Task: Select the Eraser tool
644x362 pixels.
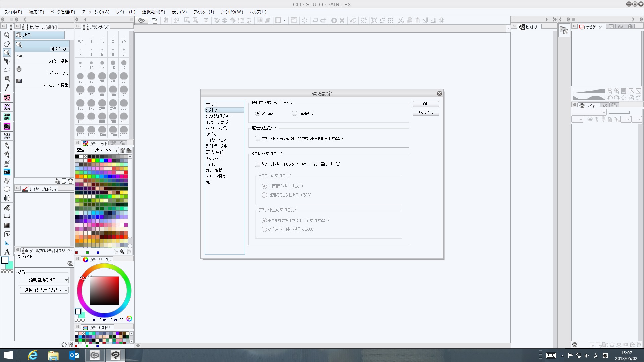Action: pos(7,181)
